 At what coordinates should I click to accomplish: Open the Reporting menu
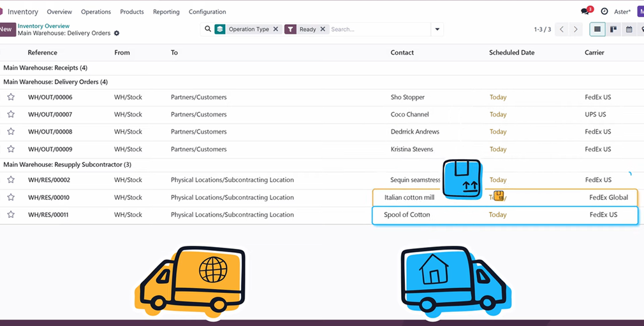(x=166, y=12)
